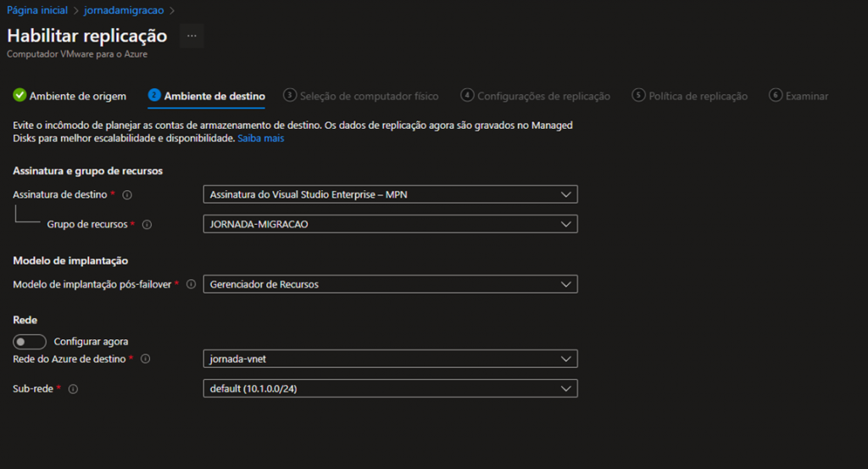Click info icon beside Rede do Azure de destino
This screenshot has height=469, width=868.
(146, 360)
